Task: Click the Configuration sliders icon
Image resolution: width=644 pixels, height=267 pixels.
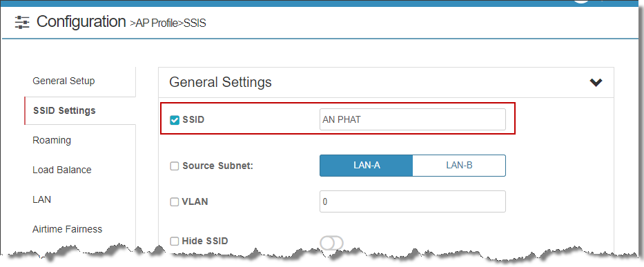Action: pos(22,22)
